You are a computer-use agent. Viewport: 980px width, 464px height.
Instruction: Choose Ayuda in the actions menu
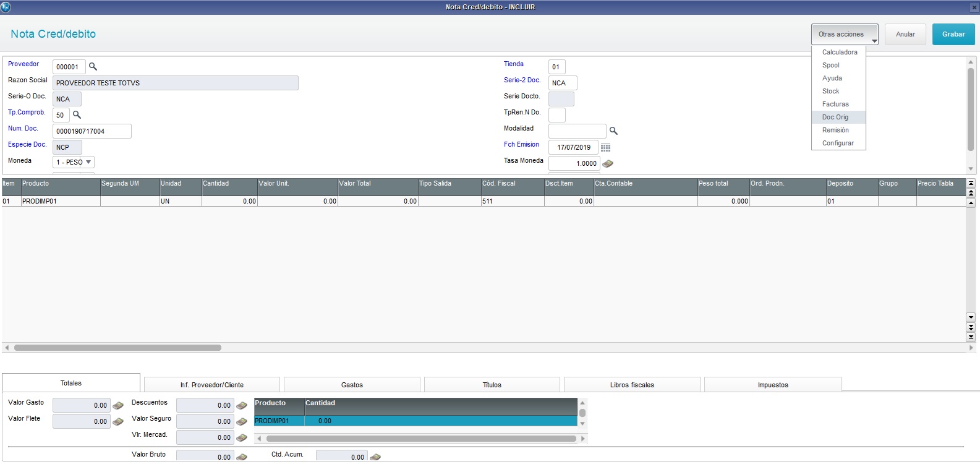coord(839,78)
